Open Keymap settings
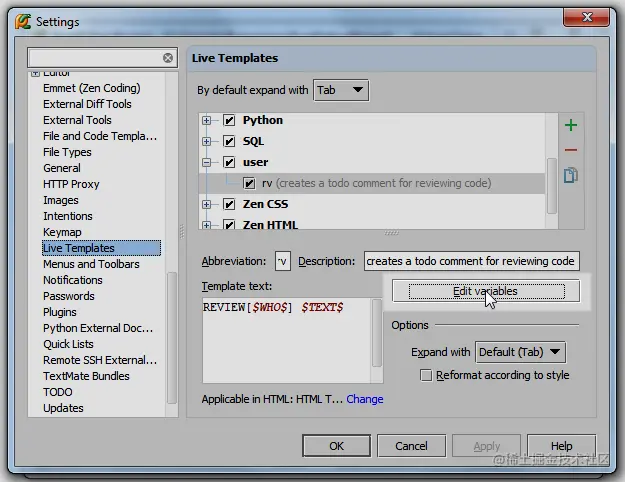 [62, 232]
